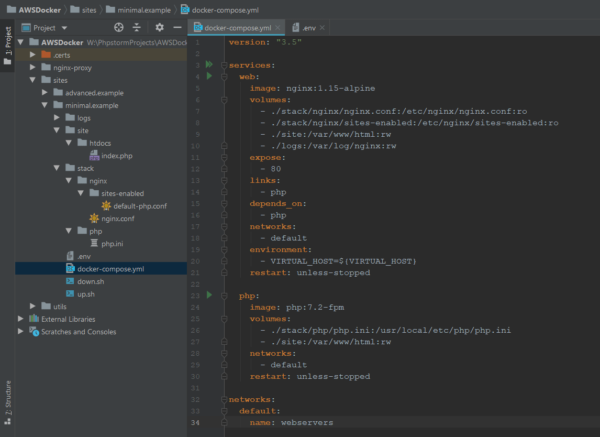Viewport: 600px width, 437px height.
Task: Run php service gutter icon on line 23
Action: (209, 295)
